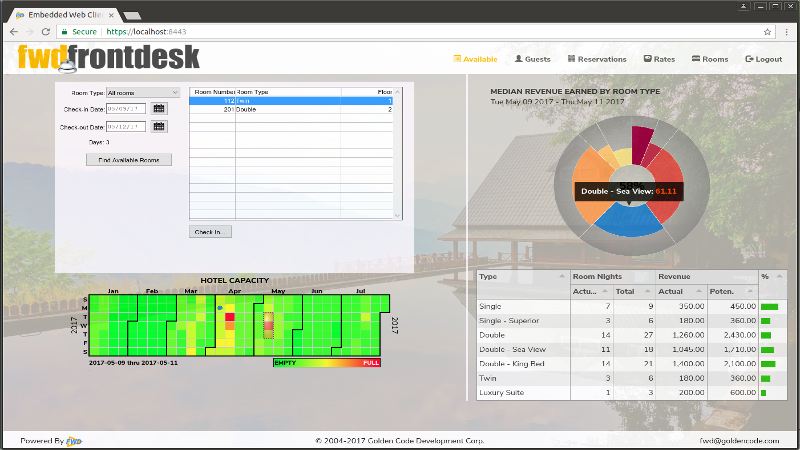Select room 201 Double row
800x450 pixels.
(291, 109)
